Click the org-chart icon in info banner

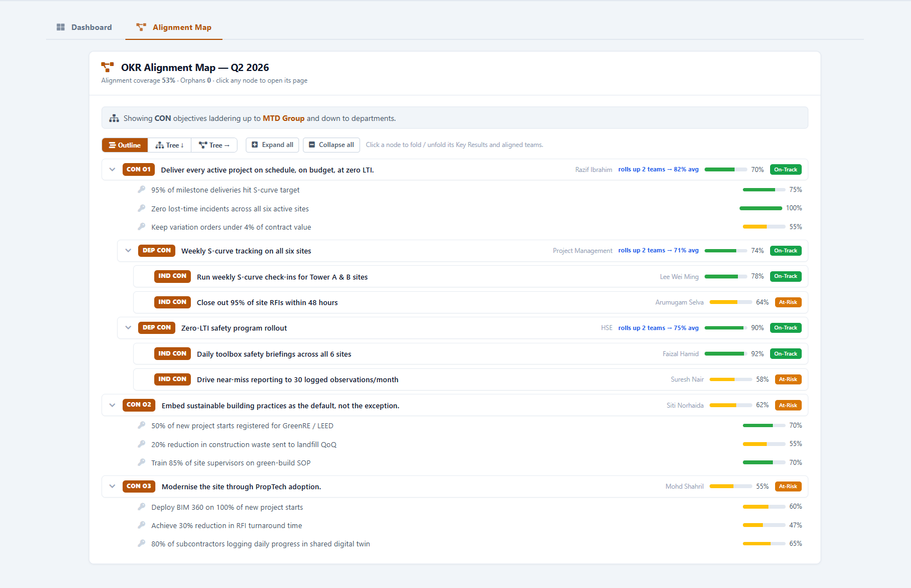pyautogui.click(x=114, y=118)
